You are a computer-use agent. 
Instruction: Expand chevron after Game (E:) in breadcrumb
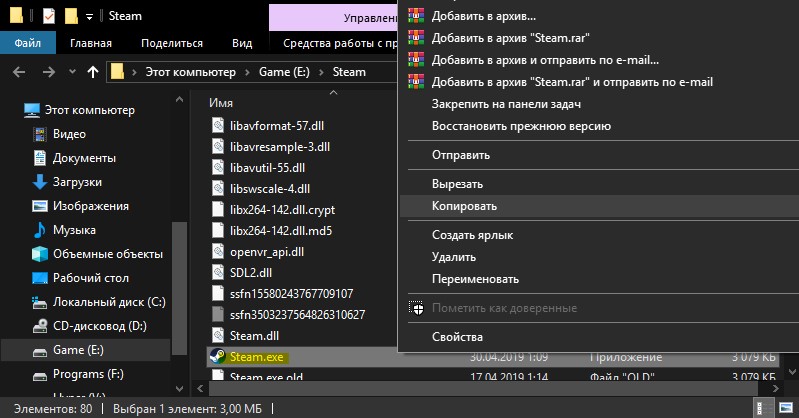[321, 72]
